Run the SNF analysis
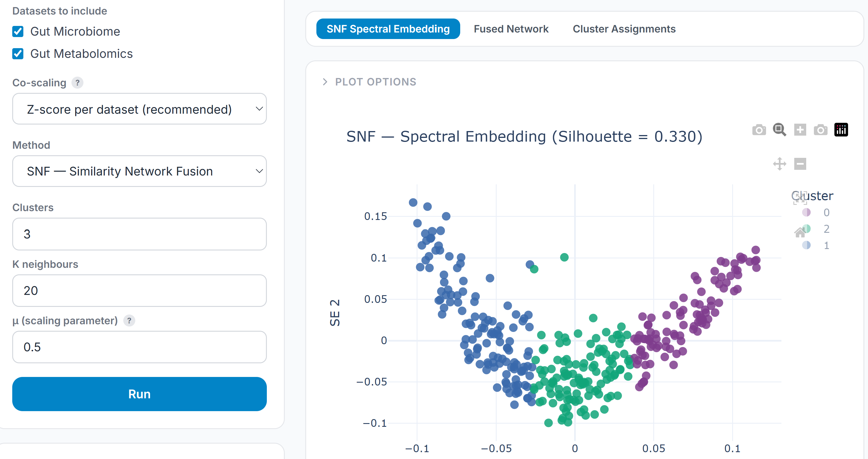Image resolution: width=868 pixels, height=459 pixels. pos(139,394)
